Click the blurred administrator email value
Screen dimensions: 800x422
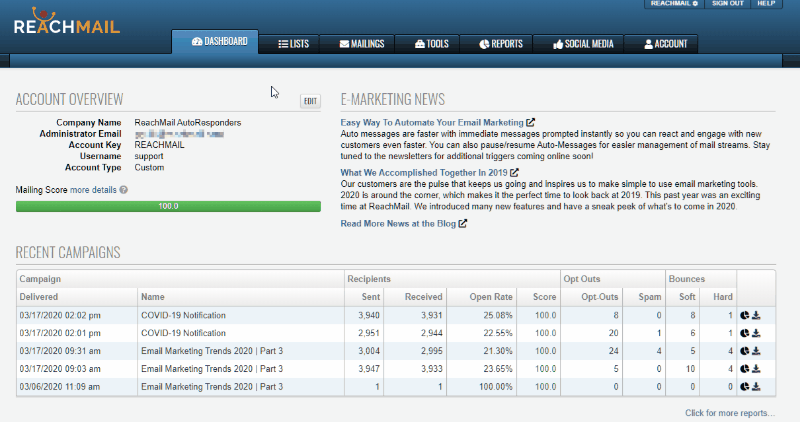point(179,134)
